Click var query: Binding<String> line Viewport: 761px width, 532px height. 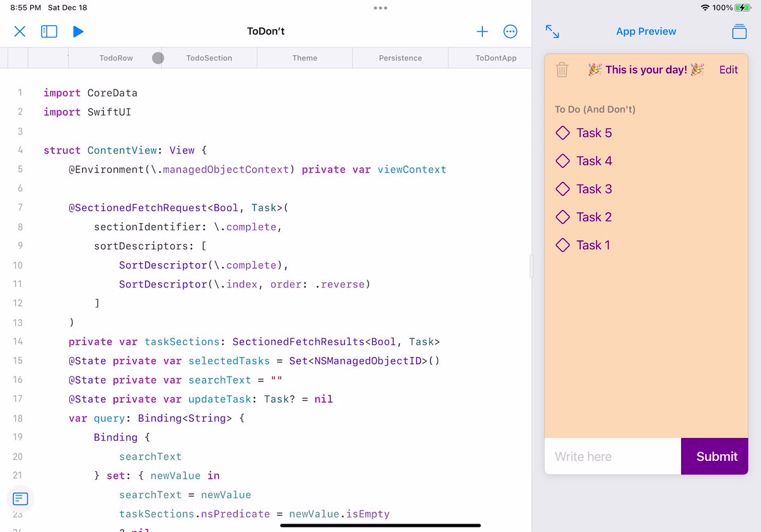coord(157,418)
